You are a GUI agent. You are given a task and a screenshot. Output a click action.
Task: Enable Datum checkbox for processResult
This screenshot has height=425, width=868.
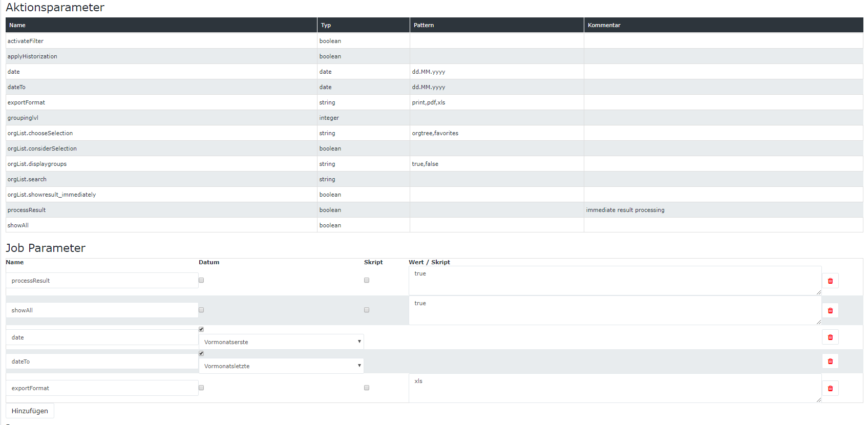(201, 280)
